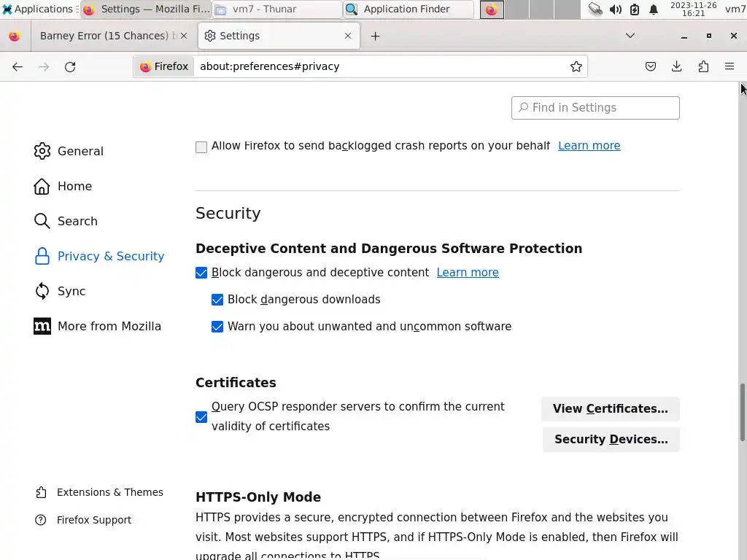The image size is (747, 560).
Task: Click the reload page icon
Action: [70, 66]
